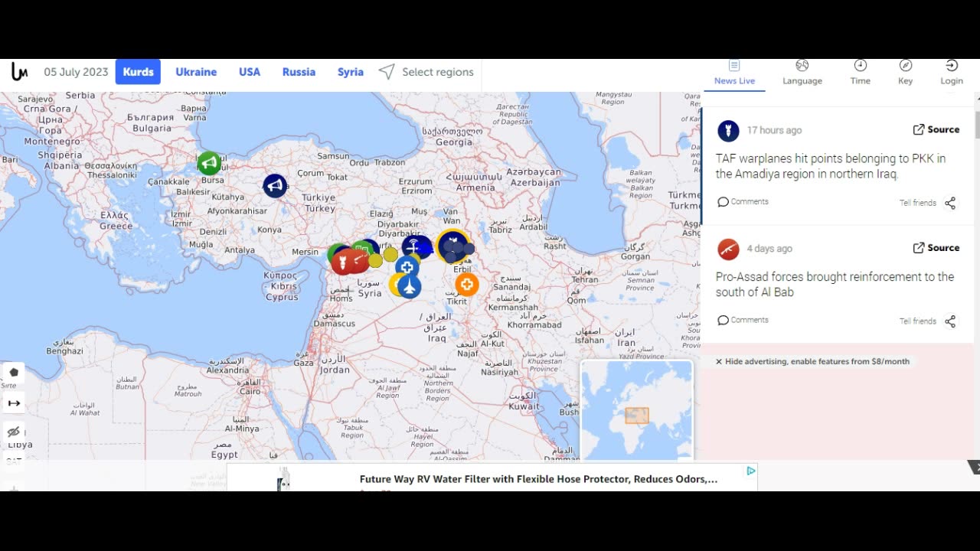Toggle hide-markers crossed eye button
The width and height of the screenshot is (980, 551).
13,432
